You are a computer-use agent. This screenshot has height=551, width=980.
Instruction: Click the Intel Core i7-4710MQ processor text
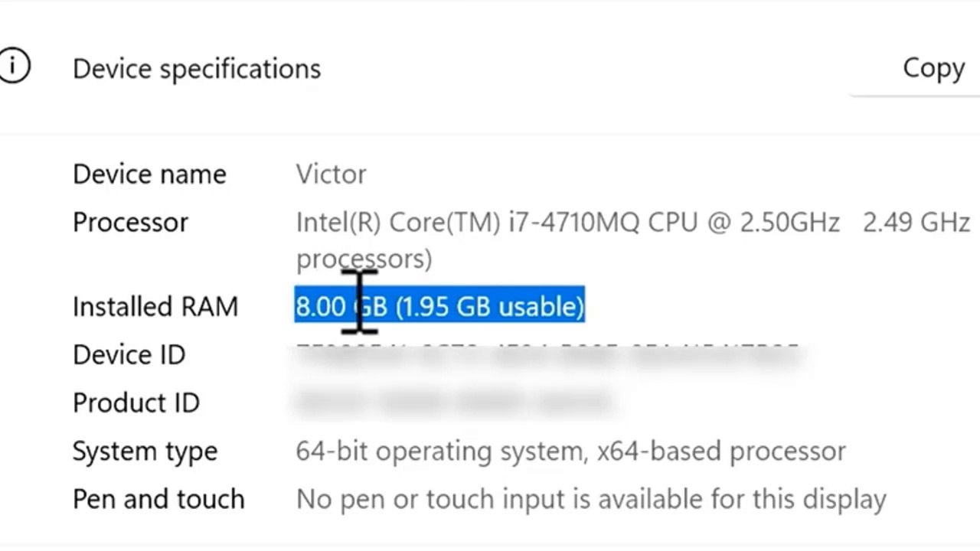(567, 222)
